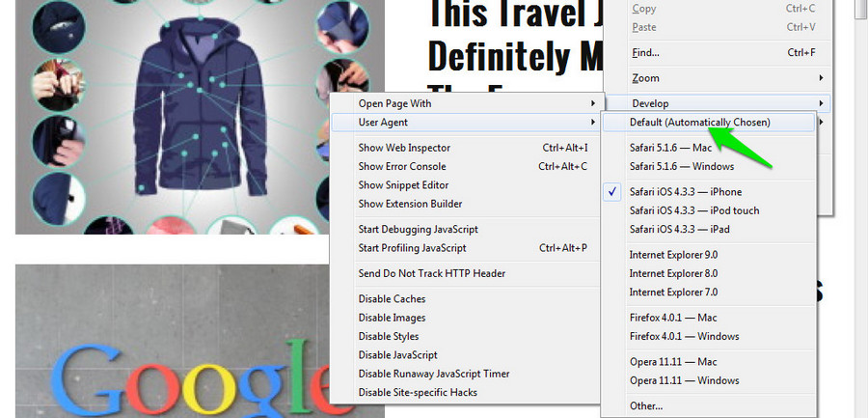
Task: Open the Zoom submenu
Action: point(718,78)
